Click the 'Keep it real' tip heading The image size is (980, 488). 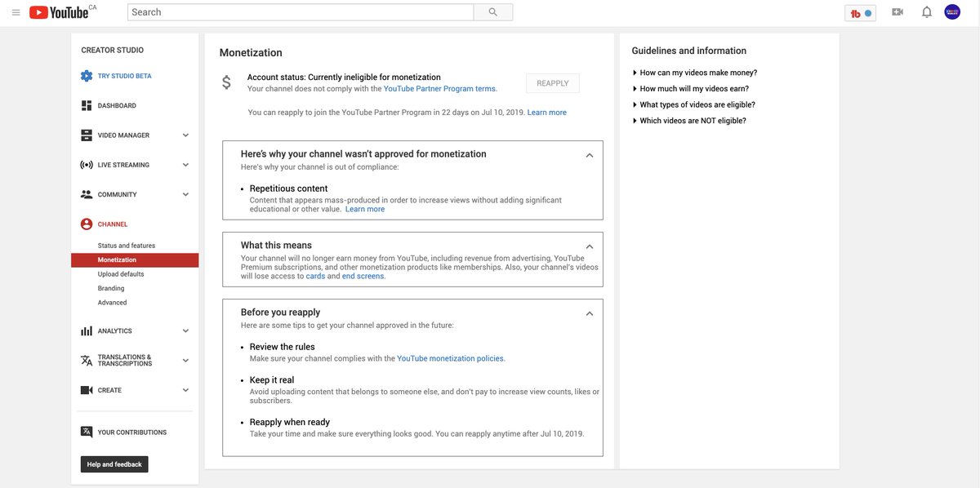272,380
